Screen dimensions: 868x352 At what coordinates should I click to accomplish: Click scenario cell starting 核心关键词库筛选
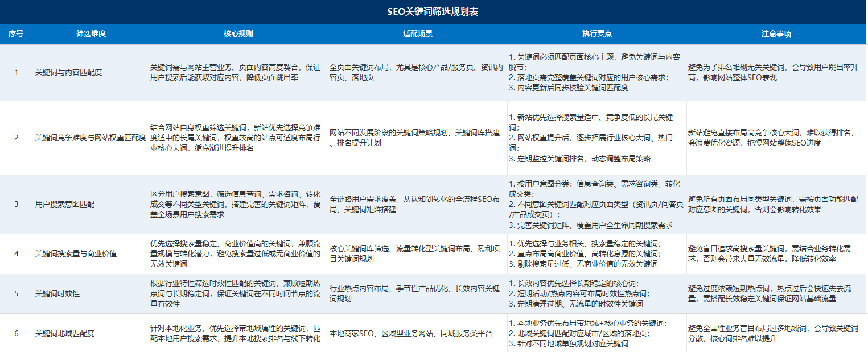pos(418,254)
